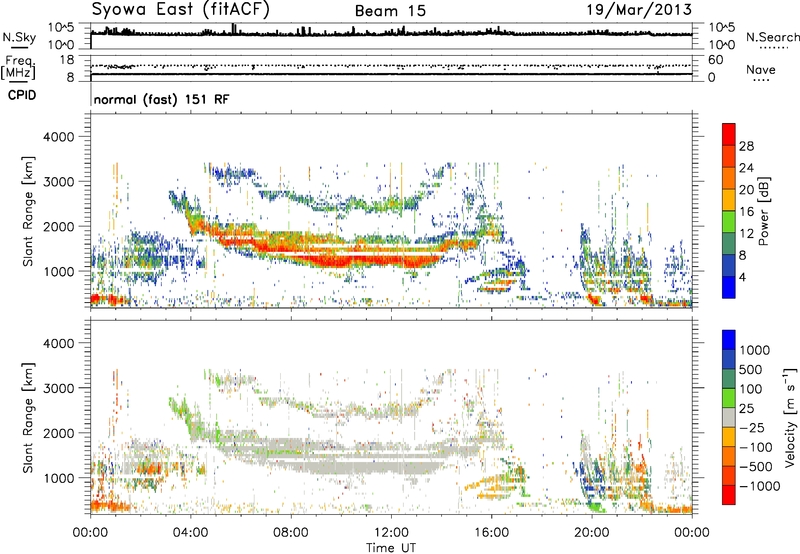This screenshot has height=554, width=800.
Task: Click the "-25" Velocity colorbar label
Action: click(x=754, y=427)
